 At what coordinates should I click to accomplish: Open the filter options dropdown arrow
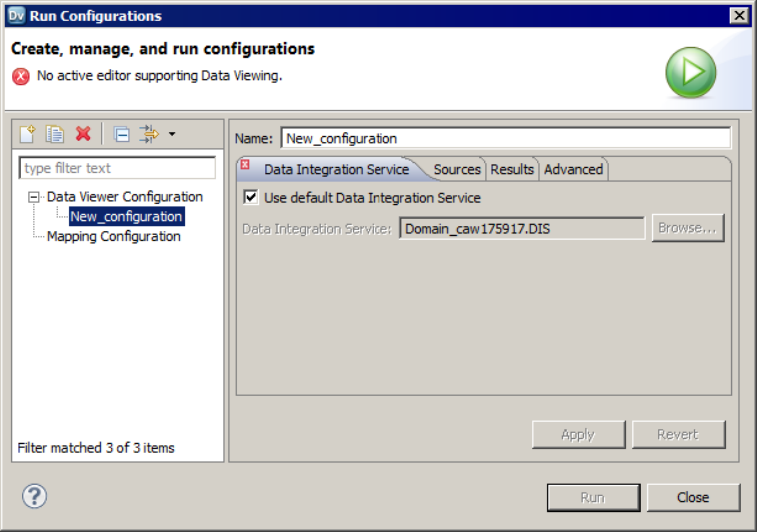172,134
